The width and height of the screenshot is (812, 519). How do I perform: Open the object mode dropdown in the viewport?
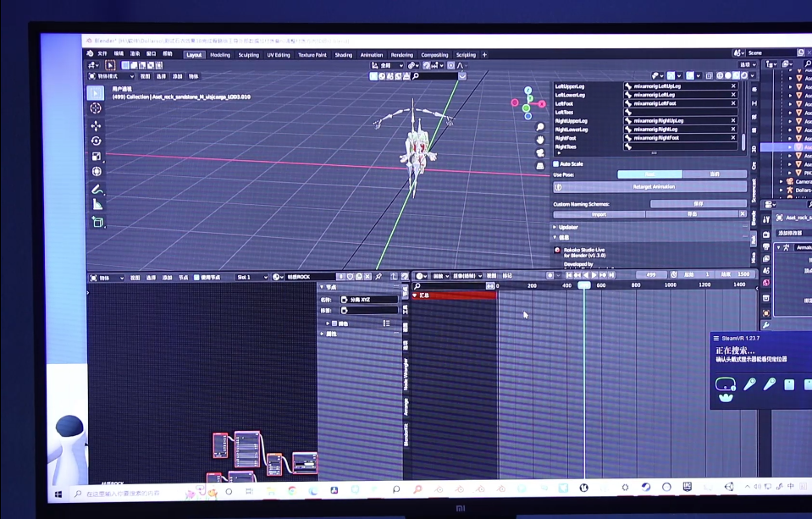[112, 75]
